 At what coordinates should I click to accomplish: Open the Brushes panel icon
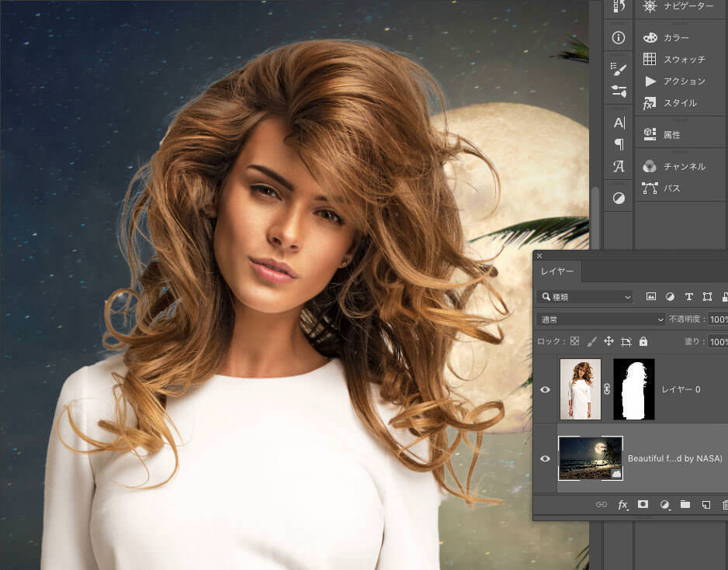[619, 91]
